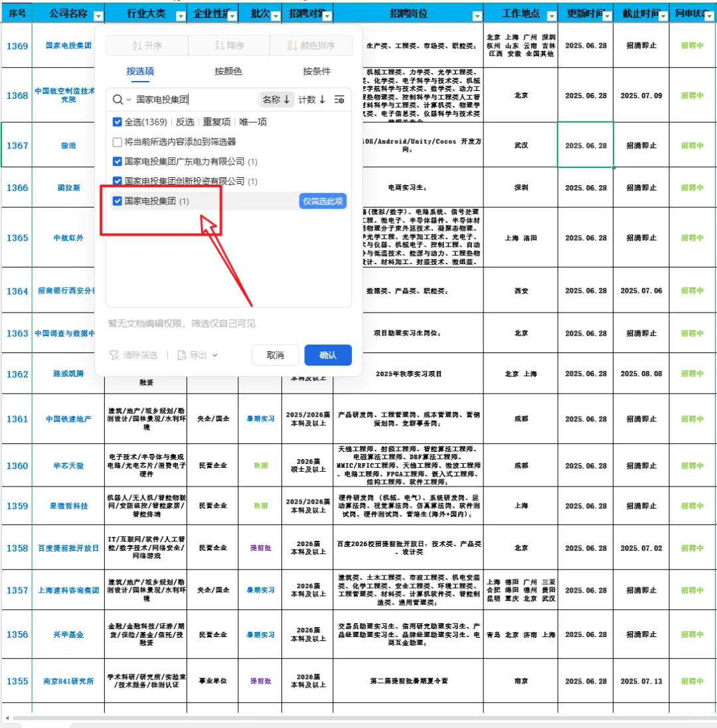717x728 pixels.
Task: Click the clear filter icon
Action: pyautogui.click(x=114, y=355)
